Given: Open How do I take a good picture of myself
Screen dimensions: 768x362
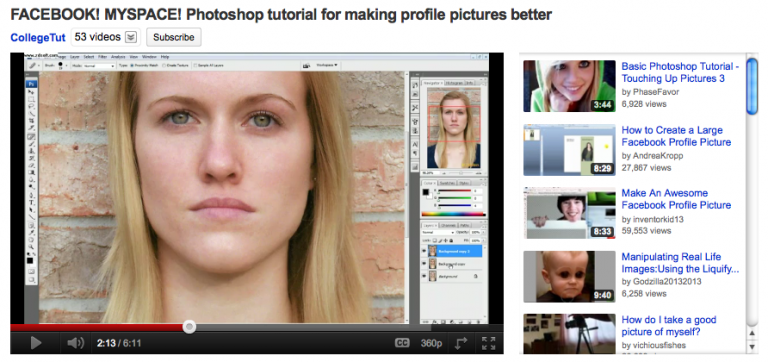Looking at the screenshot, I should point(669,326).
